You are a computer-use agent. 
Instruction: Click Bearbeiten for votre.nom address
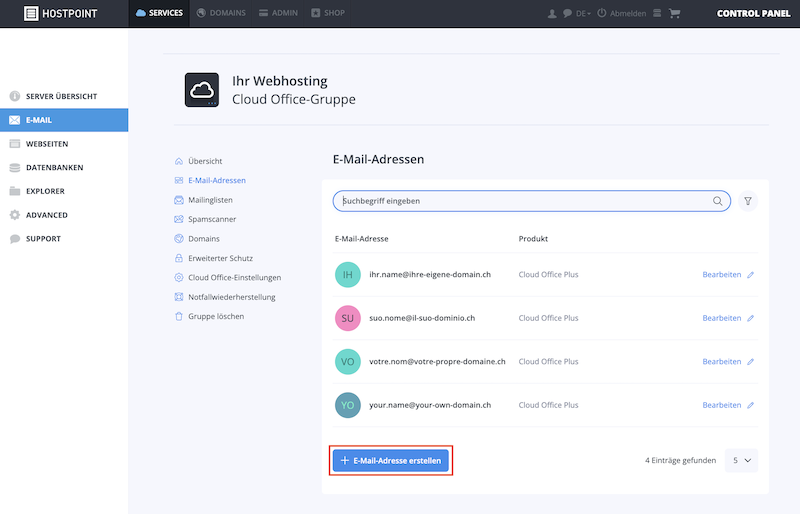pyautogui.click(x=721, y=361)
